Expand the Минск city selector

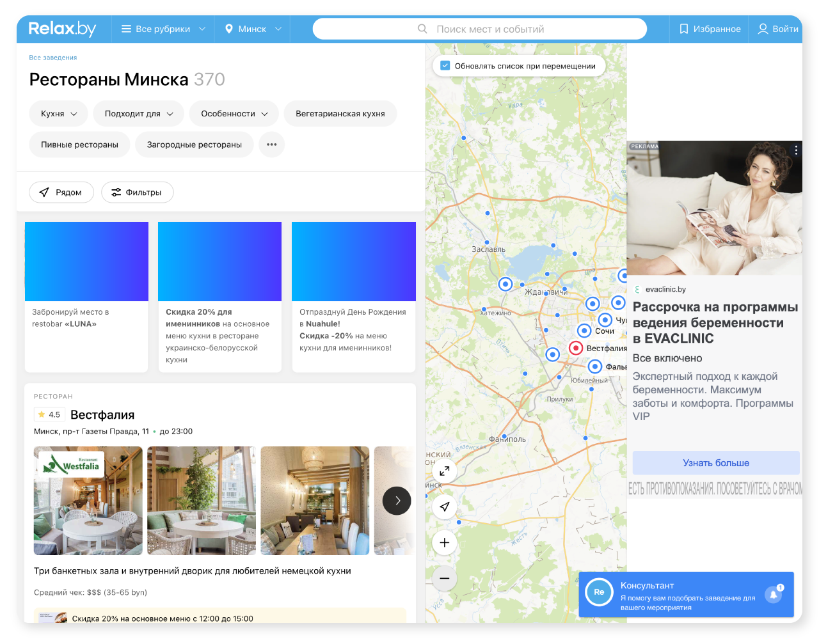253,29
